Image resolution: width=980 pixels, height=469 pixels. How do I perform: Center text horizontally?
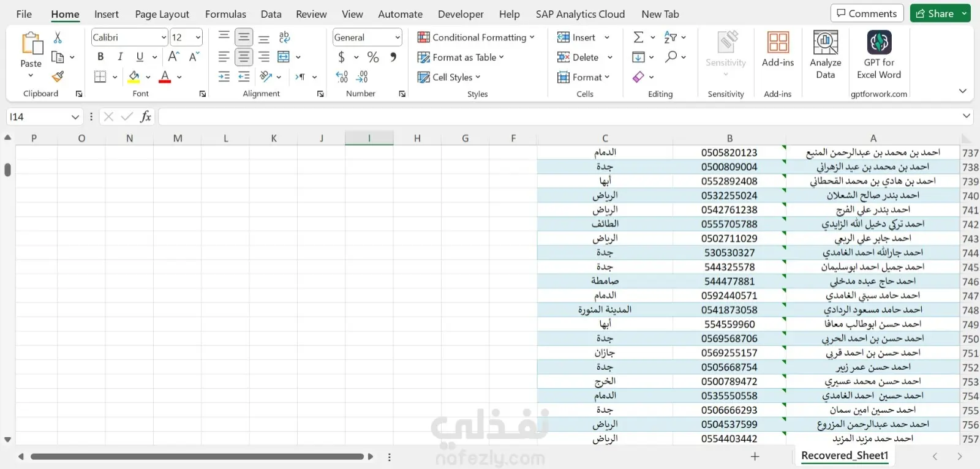(244, 57)
